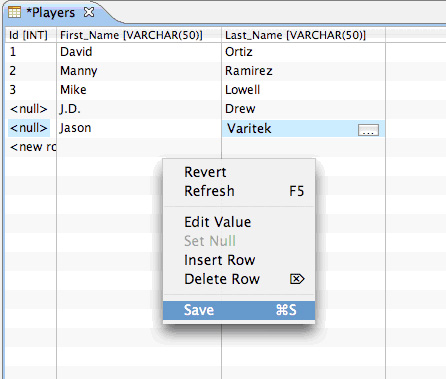The width and height of the screenshot is (446, 379).
Task: Choose Save from the context menu
Action: (239, 310)
